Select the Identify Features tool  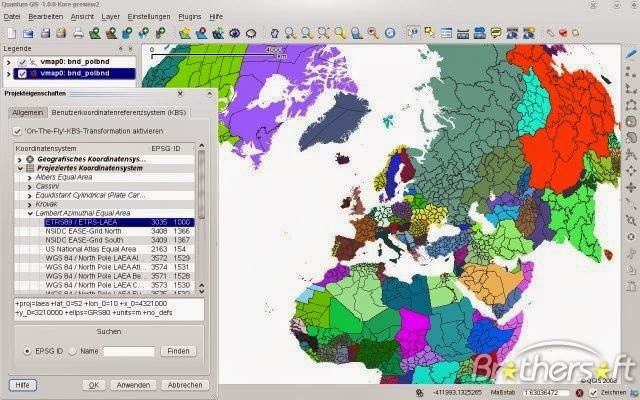coord(413,32)
